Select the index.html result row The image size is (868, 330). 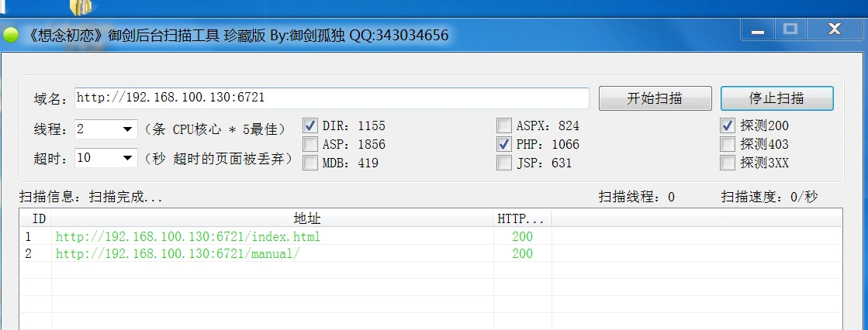click(x=188, y=237)
